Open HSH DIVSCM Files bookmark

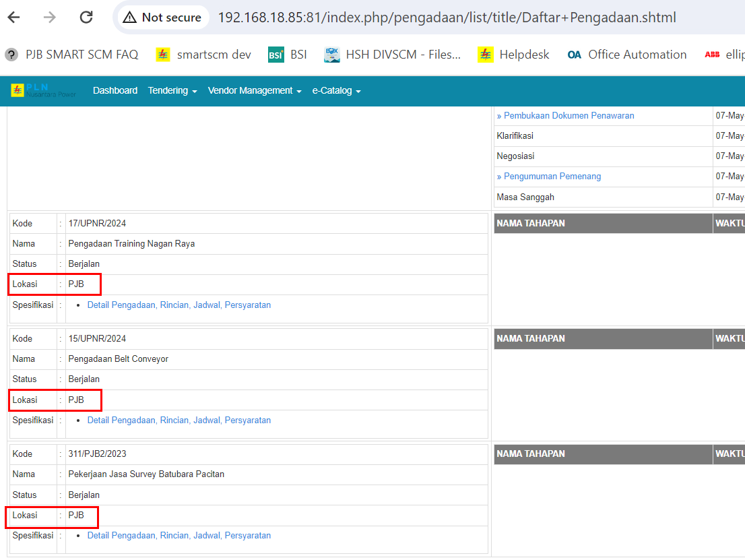pos(393,55)
